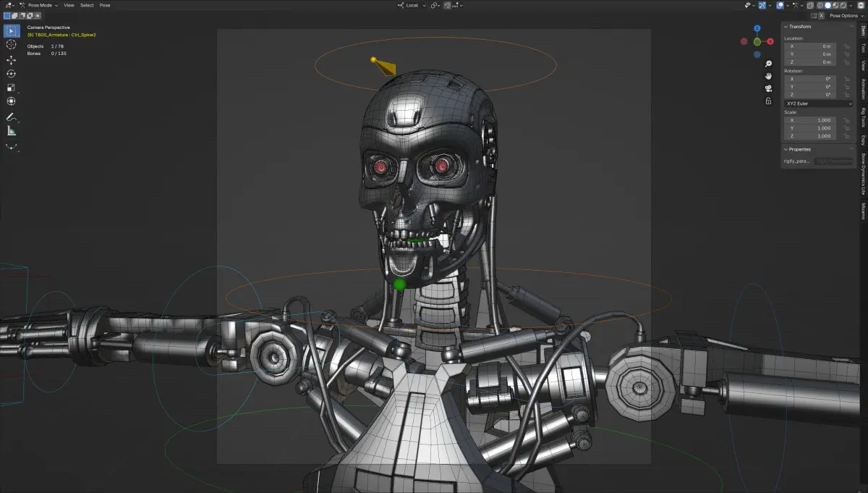
Task: Select the Scale tool
Action: pyautogui.click(x=12, y=88)
